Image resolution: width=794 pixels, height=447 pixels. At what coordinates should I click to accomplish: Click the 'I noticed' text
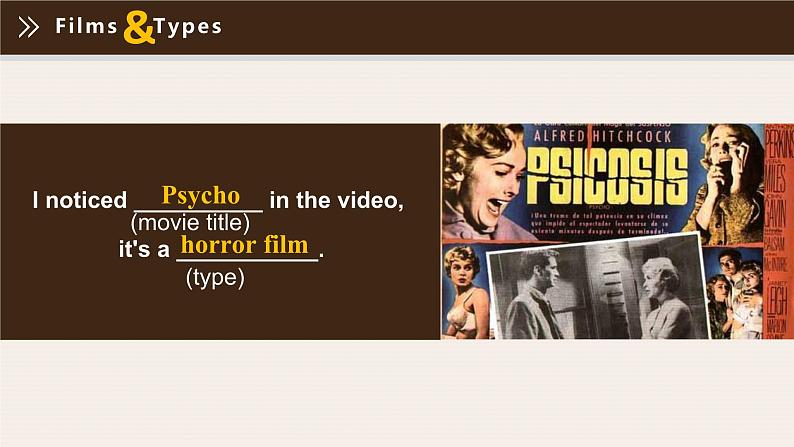[80, 200]
